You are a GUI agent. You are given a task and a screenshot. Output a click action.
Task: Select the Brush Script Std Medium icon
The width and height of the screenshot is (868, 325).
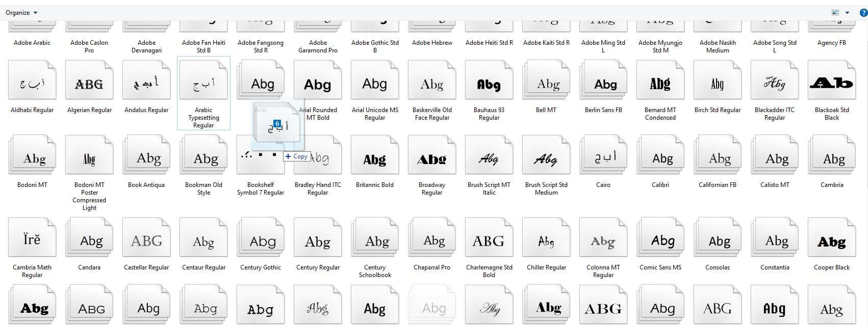tap(546, 155)
